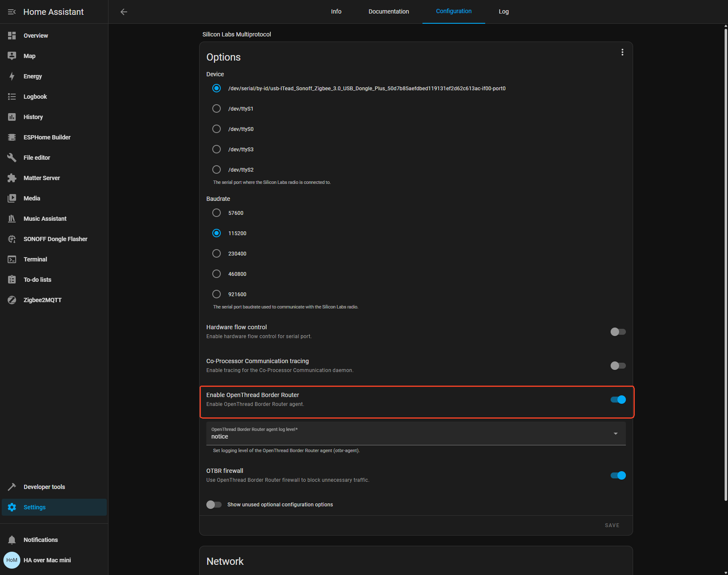Disable the OTBR firewall switch
This screenshot has height=575, width=728.
tap(618, 475)
